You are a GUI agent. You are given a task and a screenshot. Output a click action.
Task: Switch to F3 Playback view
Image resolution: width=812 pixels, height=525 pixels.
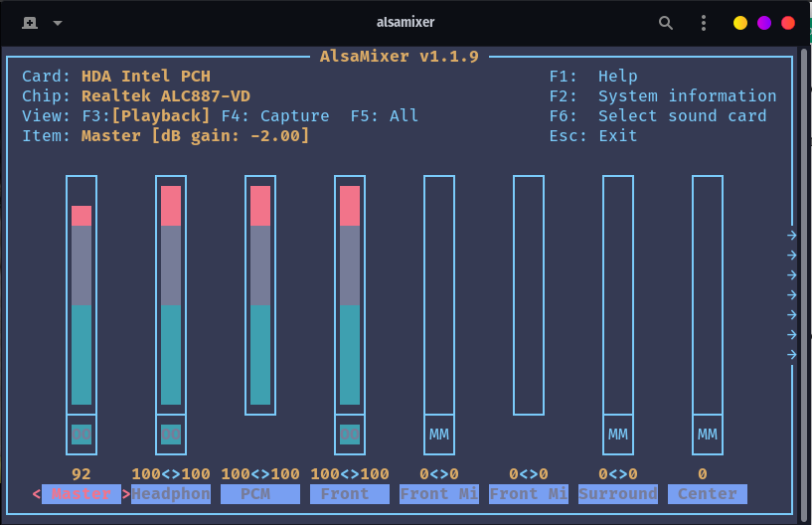(x=146, y=115)
